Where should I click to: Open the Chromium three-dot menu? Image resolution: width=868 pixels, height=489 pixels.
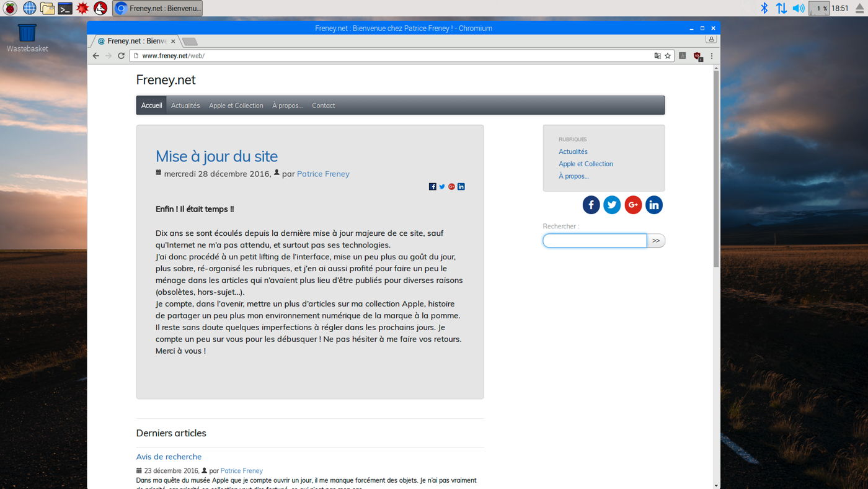point(712,55)
